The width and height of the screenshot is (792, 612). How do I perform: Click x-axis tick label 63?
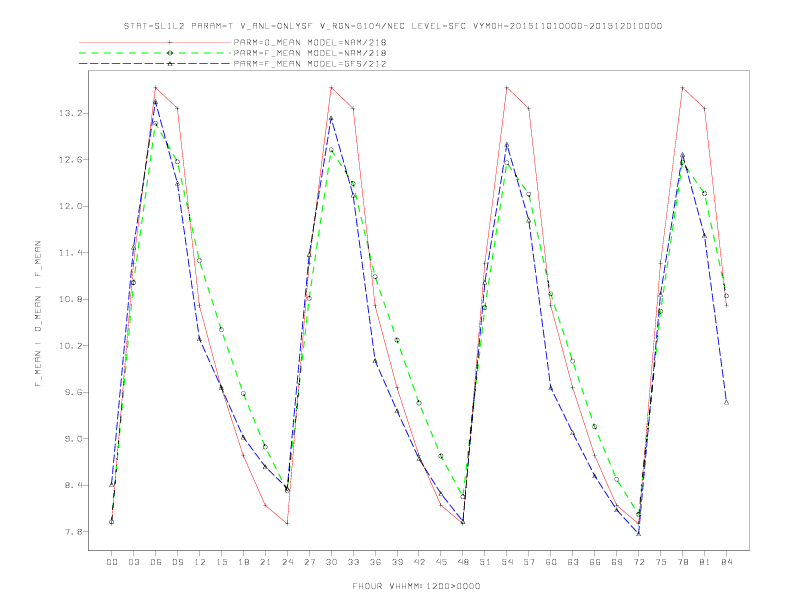(x=573, y=562)
